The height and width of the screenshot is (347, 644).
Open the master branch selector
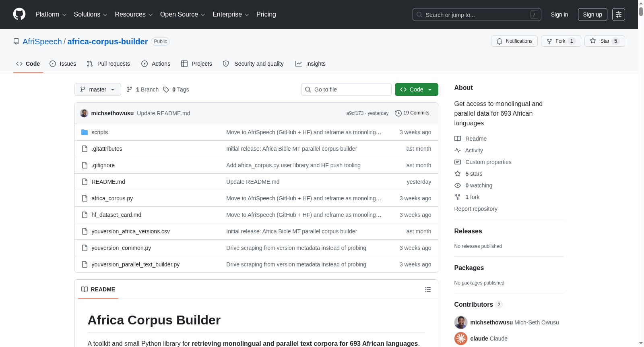(x=98, y=89)
